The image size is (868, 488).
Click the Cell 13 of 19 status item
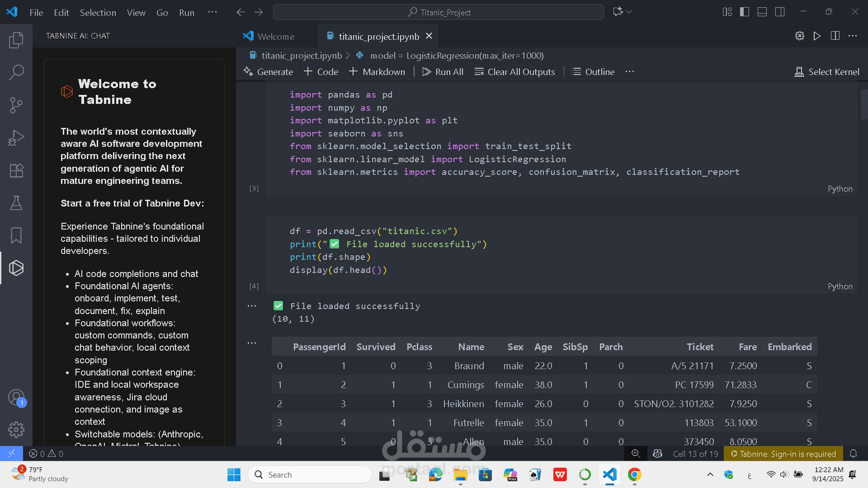695,454
